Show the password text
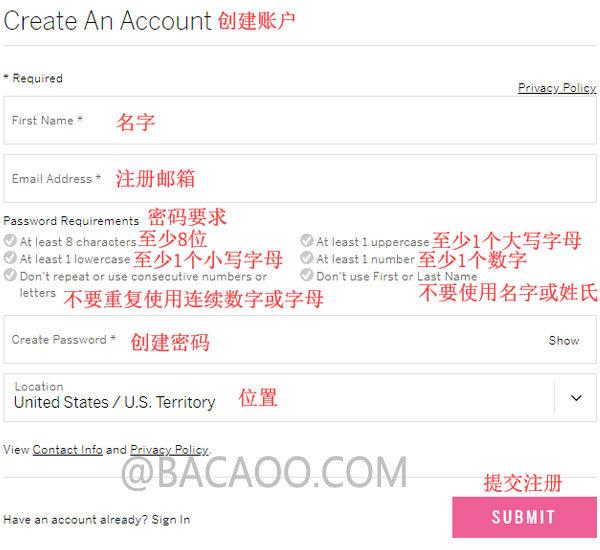This screenshot has height=550, width=600. [564, 340]
